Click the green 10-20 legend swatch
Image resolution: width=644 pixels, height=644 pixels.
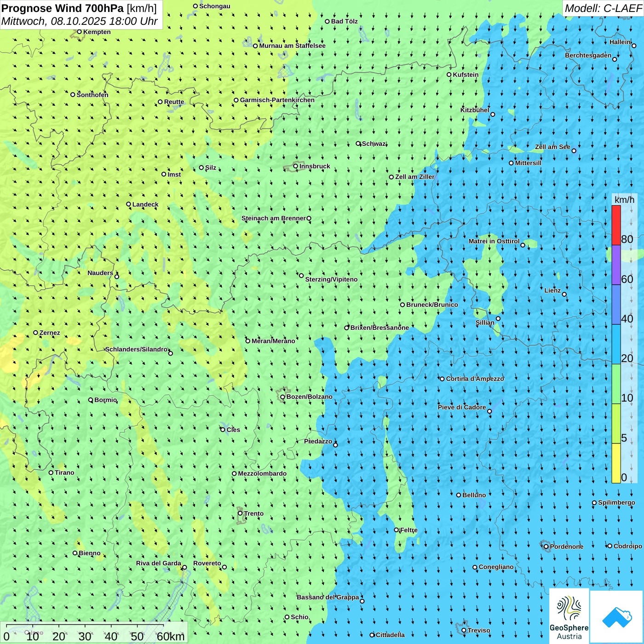pyautogui.click(x=616, y=384)
